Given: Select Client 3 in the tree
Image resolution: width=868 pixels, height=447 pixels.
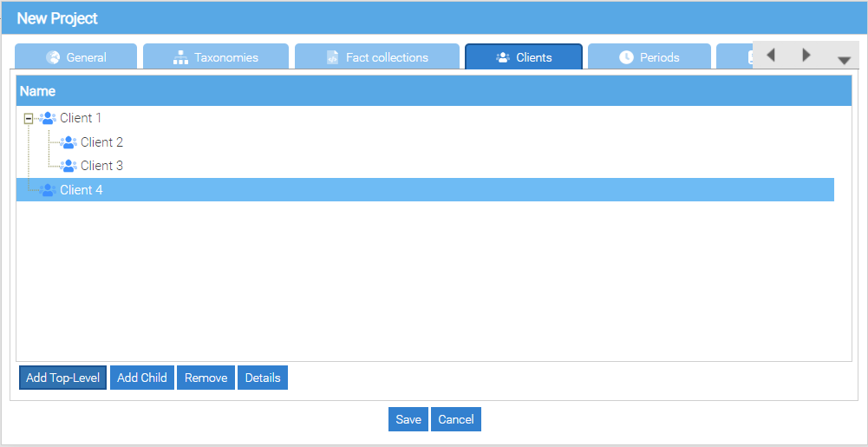Looking at the screenshot, I should 101,166.
